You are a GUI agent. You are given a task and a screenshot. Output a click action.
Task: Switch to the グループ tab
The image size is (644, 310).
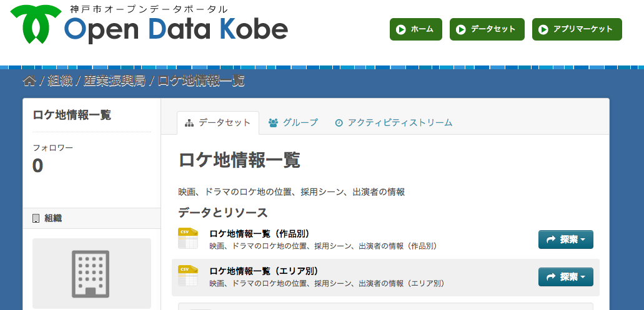[293, 123]
